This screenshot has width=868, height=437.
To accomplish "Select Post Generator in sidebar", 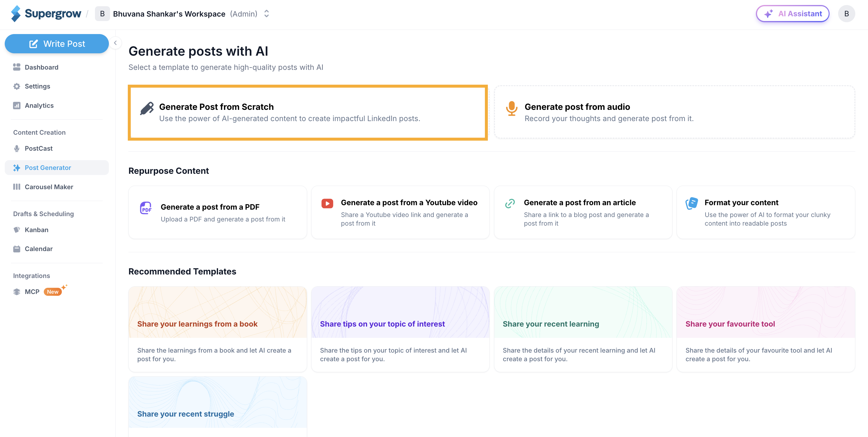I will [x=57, y=168].
